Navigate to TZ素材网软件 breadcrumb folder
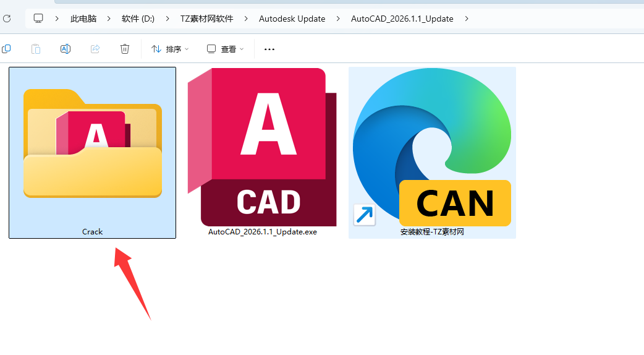Viewport: 644px width, 355px height. (x=206, y=19)
